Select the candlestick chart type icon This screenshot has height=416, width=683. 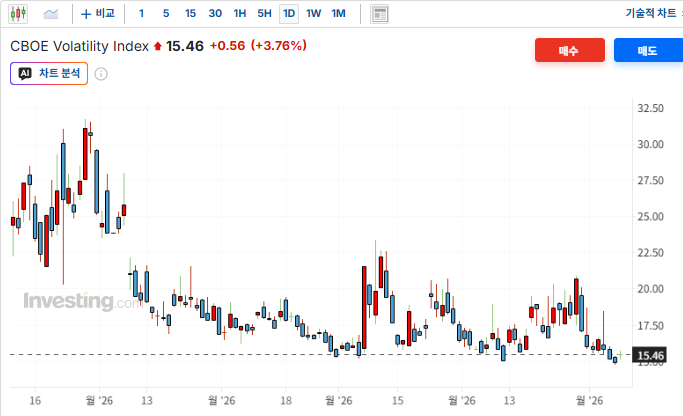(18, 14)
